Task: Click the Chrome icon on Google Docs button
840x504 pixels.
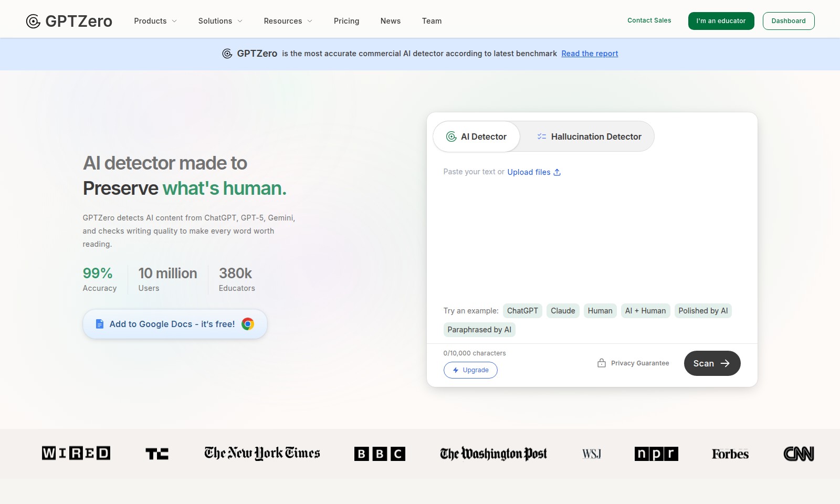Action: (x=248, y=324)
